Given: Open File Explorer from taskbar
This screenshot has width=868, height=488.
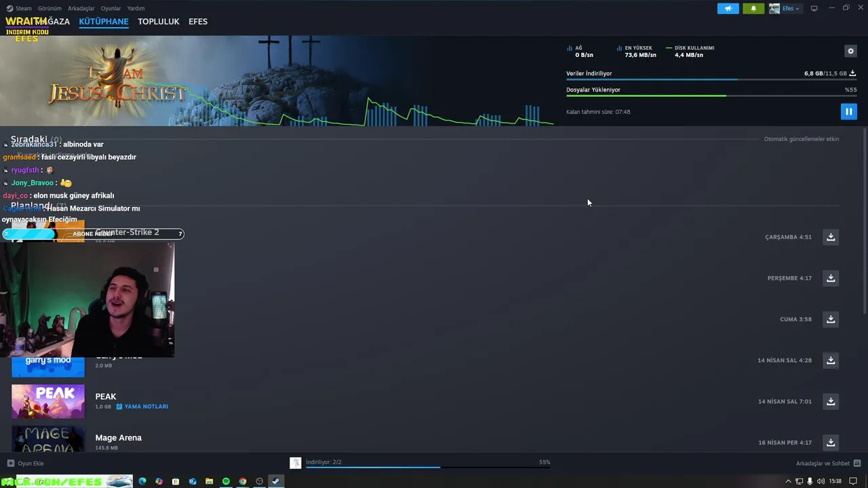Looking at the screenshot, I should [x=209, y=481].
